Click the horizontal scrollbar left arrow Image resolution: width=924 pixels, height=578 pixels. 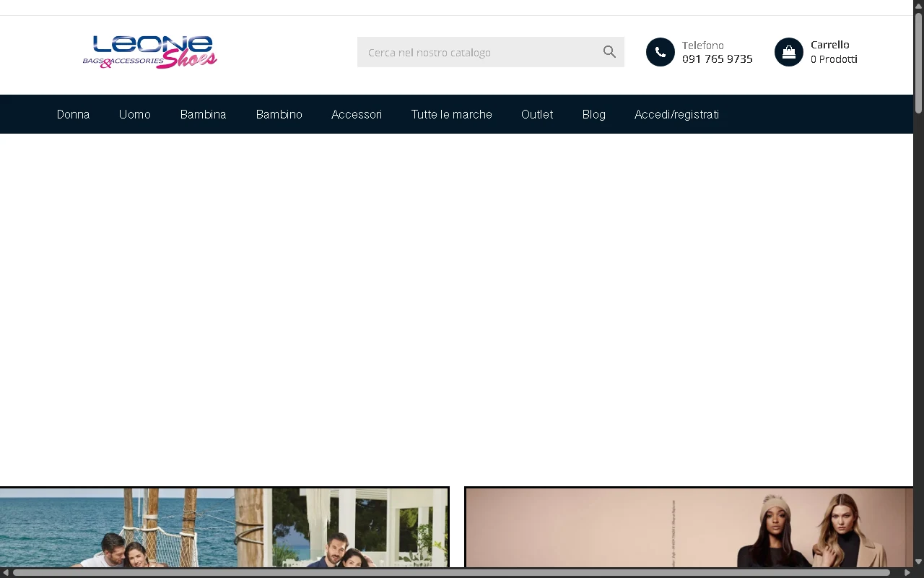6,573
